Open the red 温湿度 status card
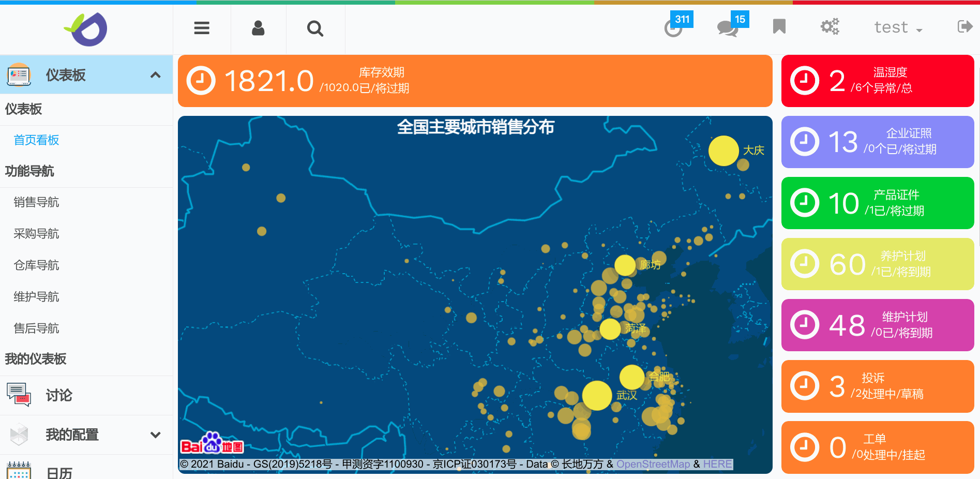This screenshot has width=980, height=479. tap(878, 81)
